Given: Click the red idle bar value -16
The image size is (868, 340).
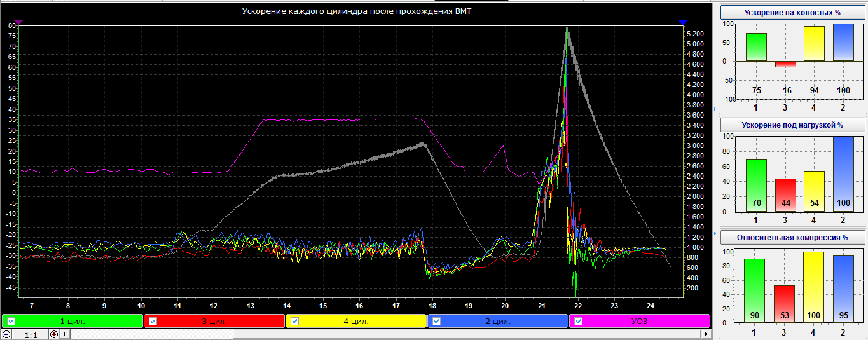Looking at the screenshot, I should pyautogui.click(x=785, y=90).
